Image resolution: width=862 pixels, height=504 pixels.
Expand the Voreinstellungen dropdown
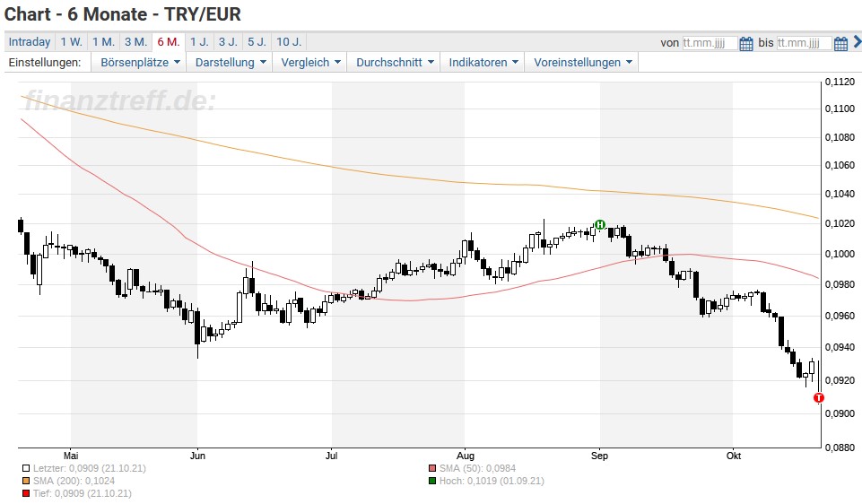582,63
